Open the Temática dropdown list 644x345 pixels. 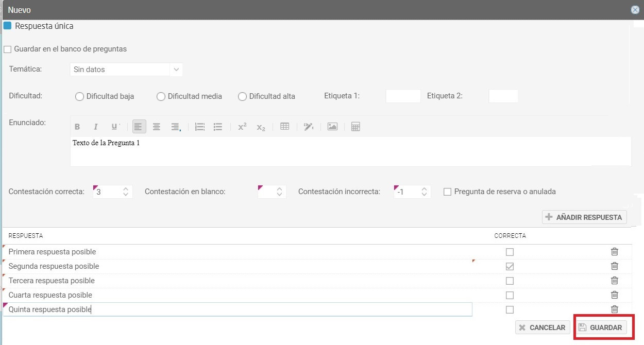[x=176, y=70]
